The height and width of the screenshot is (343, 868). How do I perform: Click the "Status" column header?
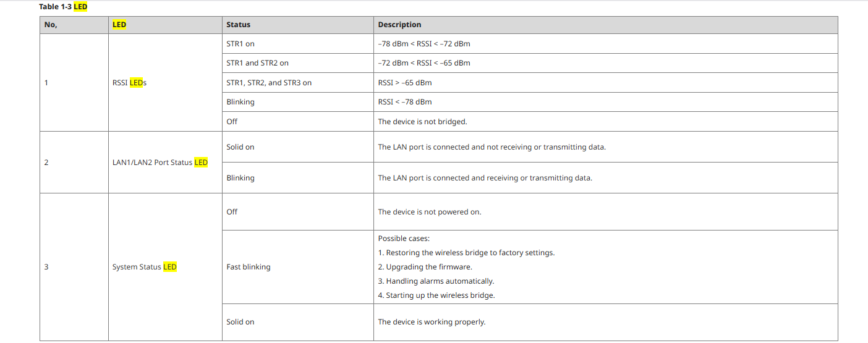[x=238, y=25]
